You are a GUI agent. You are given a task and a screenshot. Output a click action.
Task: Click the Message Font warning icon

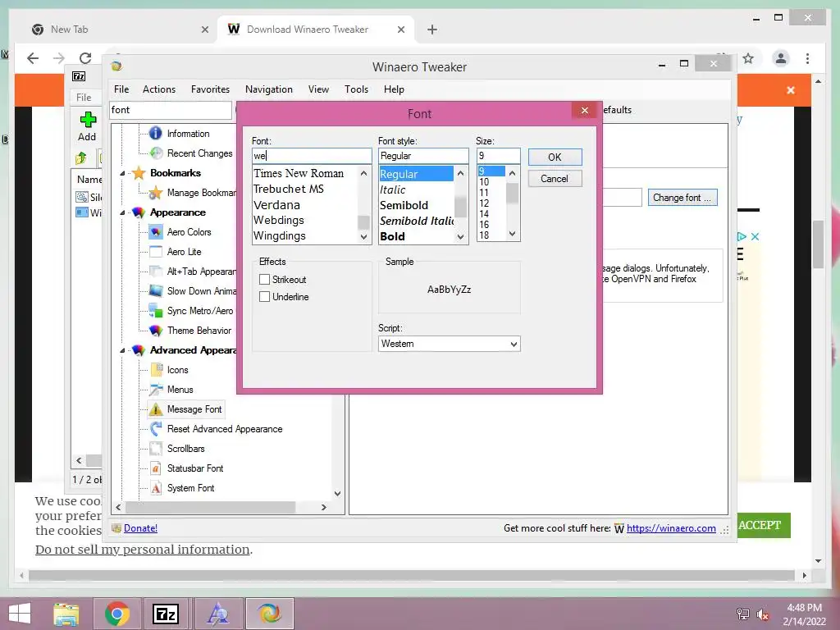coord(156,409)
